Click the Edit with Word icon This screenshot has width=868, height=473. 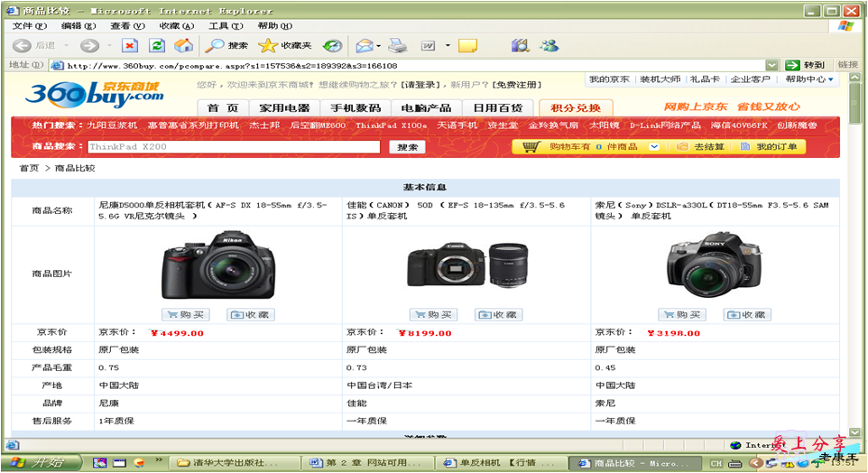tap(428, 46)
